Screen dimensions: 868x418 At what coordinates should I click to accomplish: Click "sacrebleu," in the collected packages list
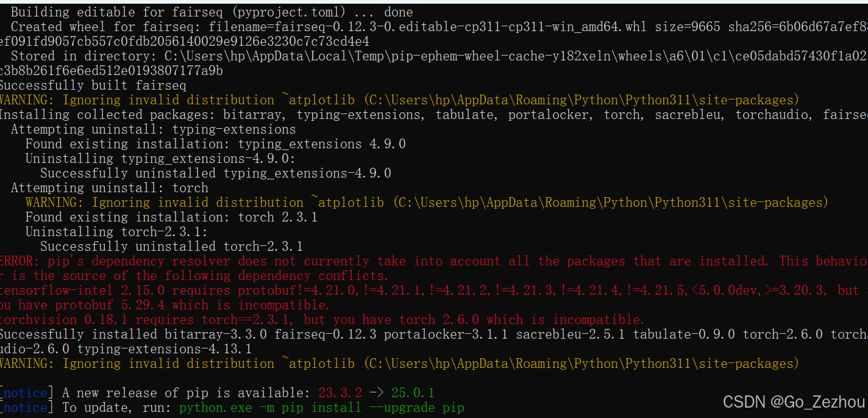[689, 115]
